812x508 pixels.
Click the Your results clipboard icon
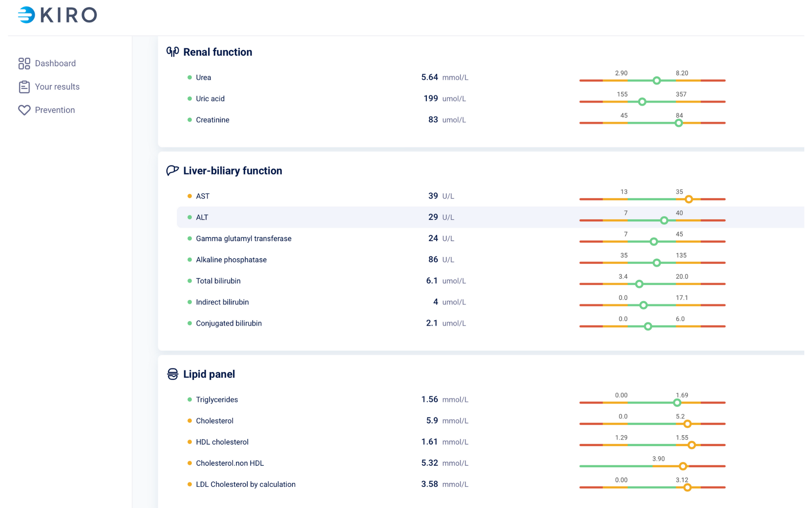(24, 87)
